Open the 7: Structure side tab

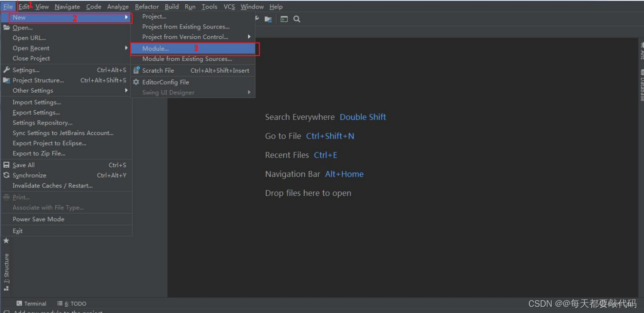6,272
